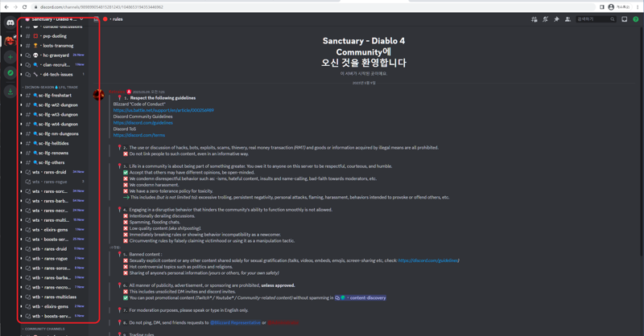Click the site info lock icon in address bar
Viewport: 644px width, 336px height.
pos(35,7)
